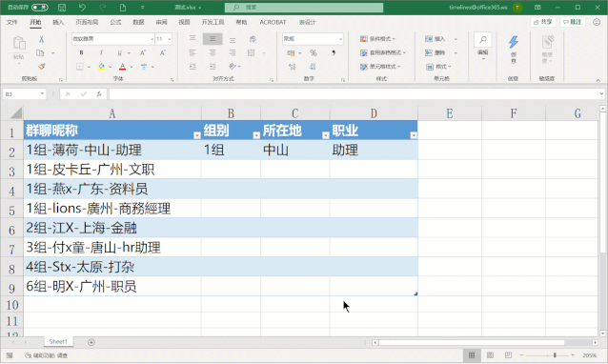
Task: Open the 插入 Insert tab
Action: pyautogui.click(x=58, y=22)
